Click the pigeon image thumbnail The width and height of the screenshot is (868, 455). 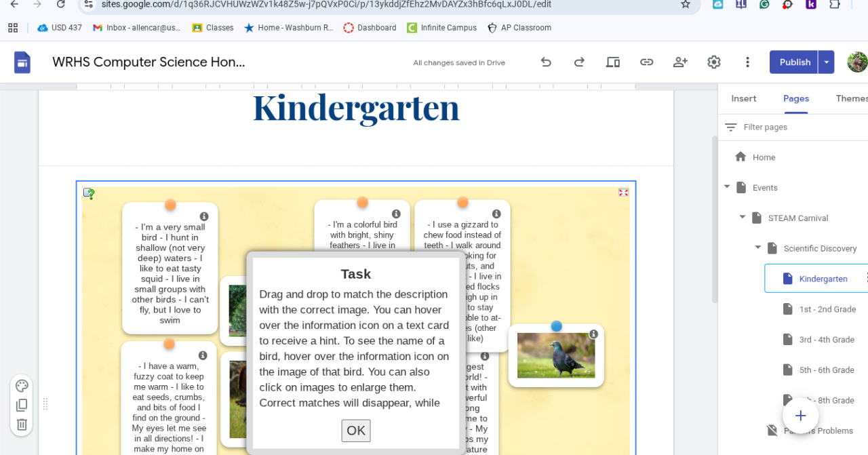click(x=556, y=355)
